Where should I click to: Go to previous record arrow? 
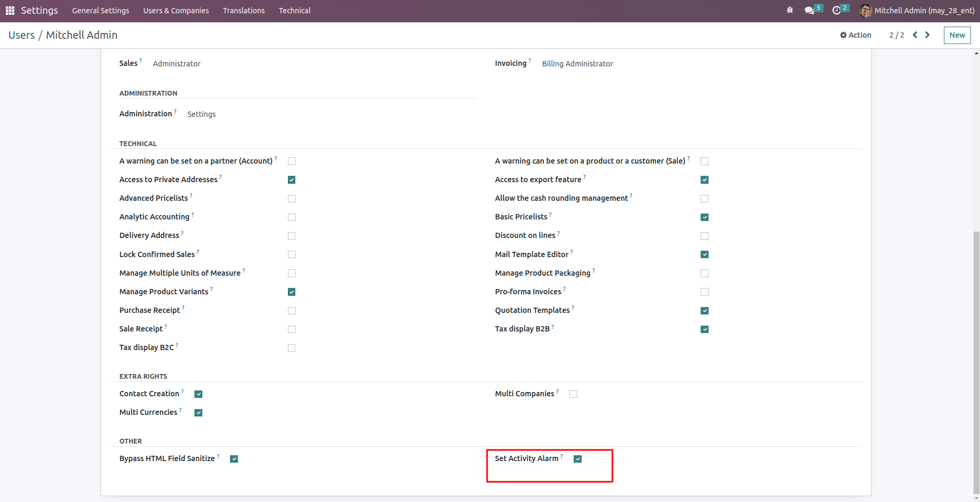[915, 35]
